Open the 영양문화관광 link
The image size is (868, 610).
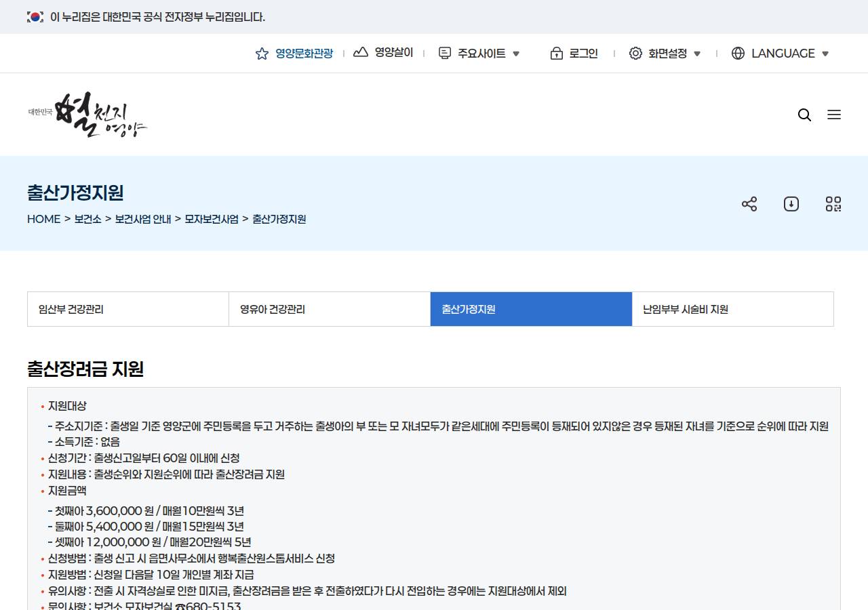(304, 54)
